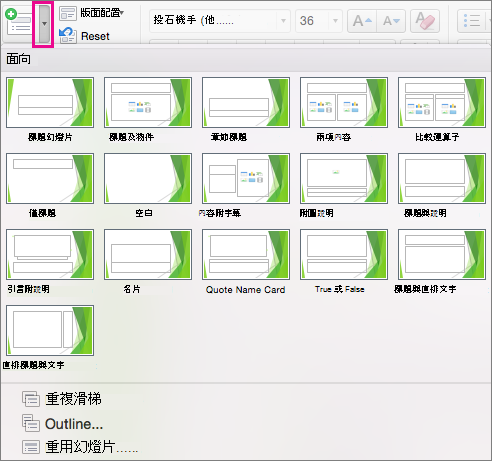Select the 僅標題 layout thumbnail
The width and height of the screenshot is (492, 461).
click(x=50, y=179)
